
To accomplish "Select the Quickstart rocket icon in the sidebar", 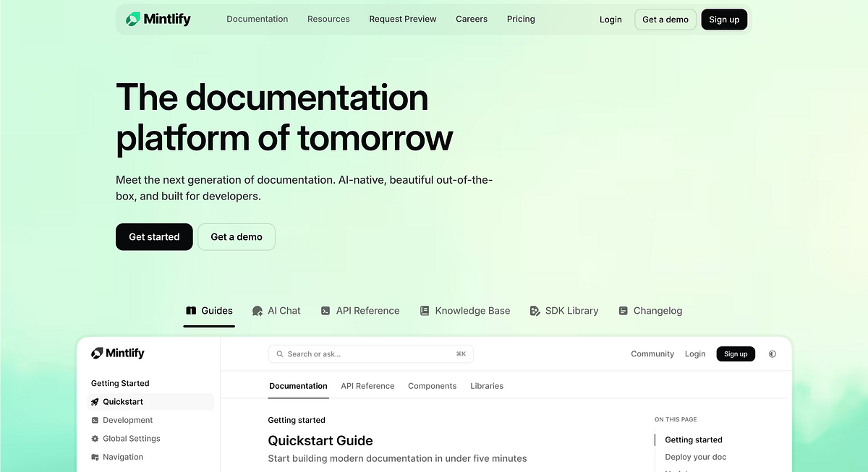I will tap(95, 401).
